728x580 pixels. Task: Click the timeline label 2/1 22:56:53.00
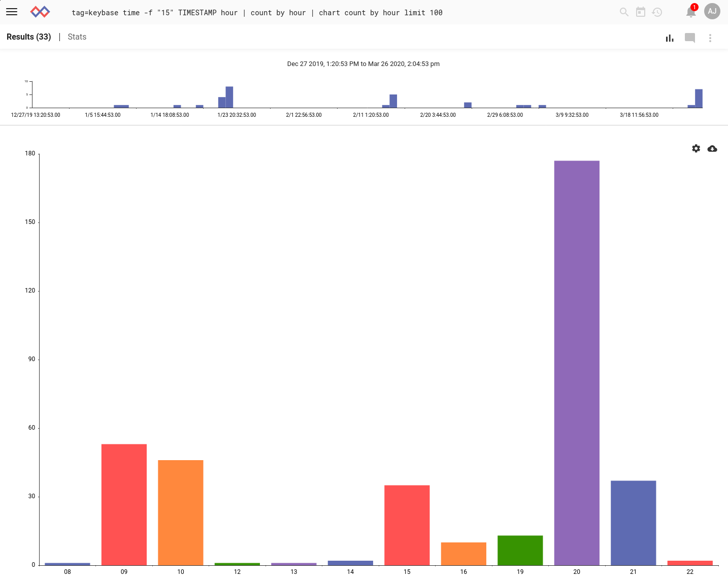click(x=304, y=115)
